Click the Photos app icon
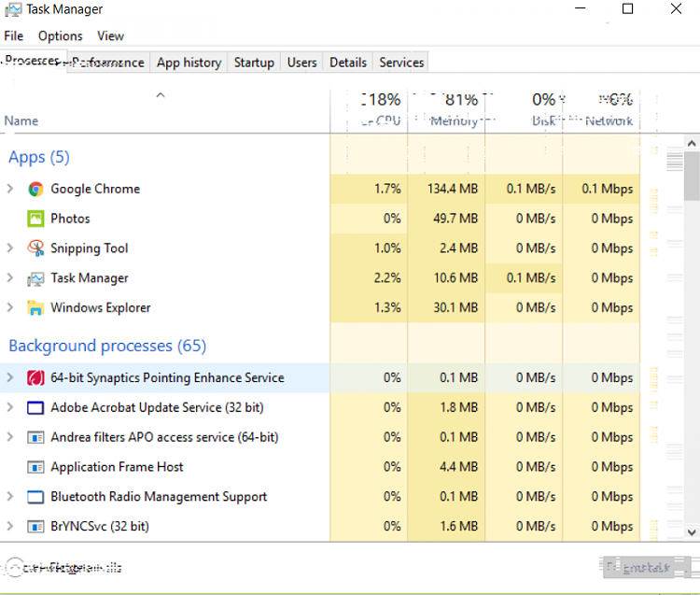 click(35, 219)
